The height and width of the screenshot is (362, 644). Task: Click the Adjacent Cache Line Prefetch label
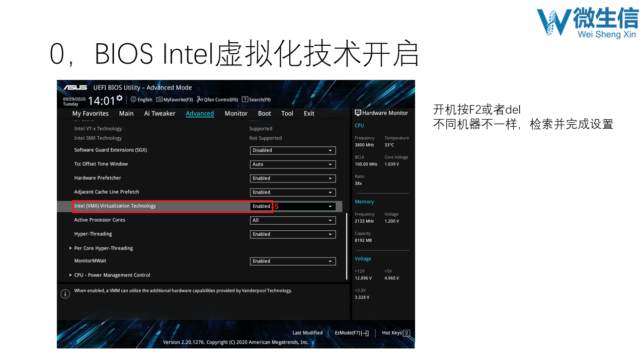[x=107, y=192]
